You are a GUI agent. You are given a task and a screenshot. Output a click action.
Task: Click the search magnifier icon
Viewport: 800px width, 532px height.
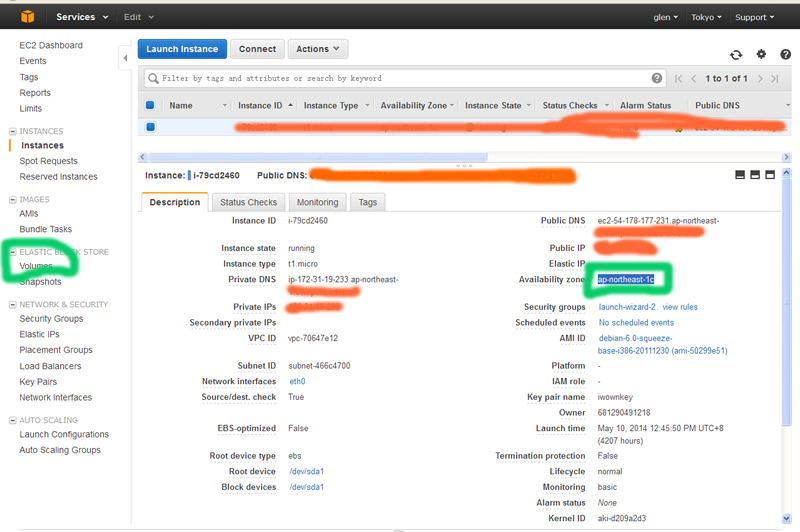pos(153,78)
